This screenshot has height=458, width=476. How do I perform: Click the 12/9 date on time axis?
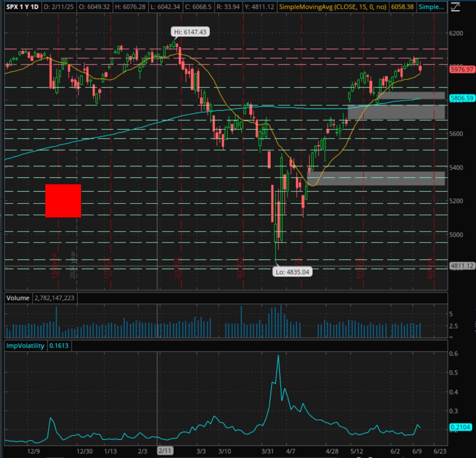coord(33,451)
